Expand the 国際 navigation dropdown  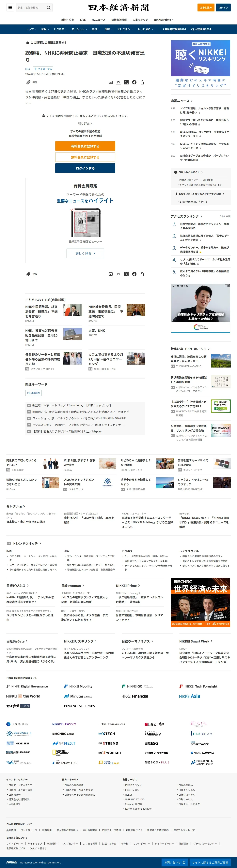pyautogui.click(x=109, y=29)
